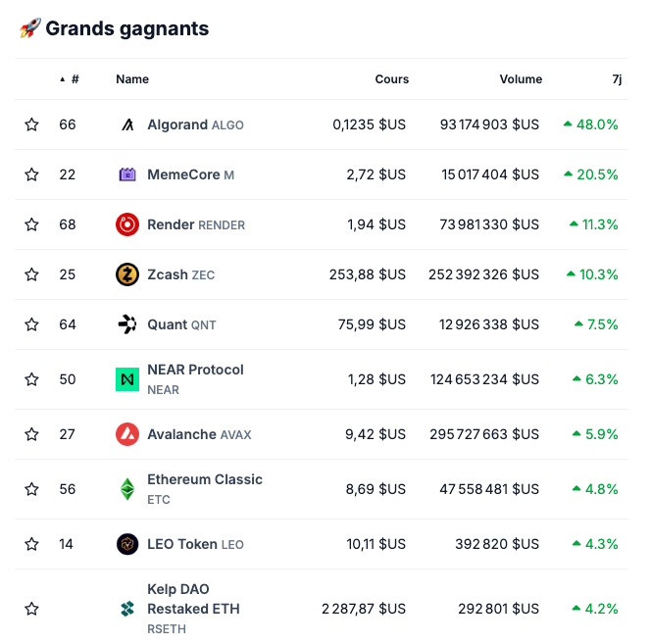Viewport: 651px width, 644px height.
Task: Sort by the Volume column header
Action: tap(520, 79)
